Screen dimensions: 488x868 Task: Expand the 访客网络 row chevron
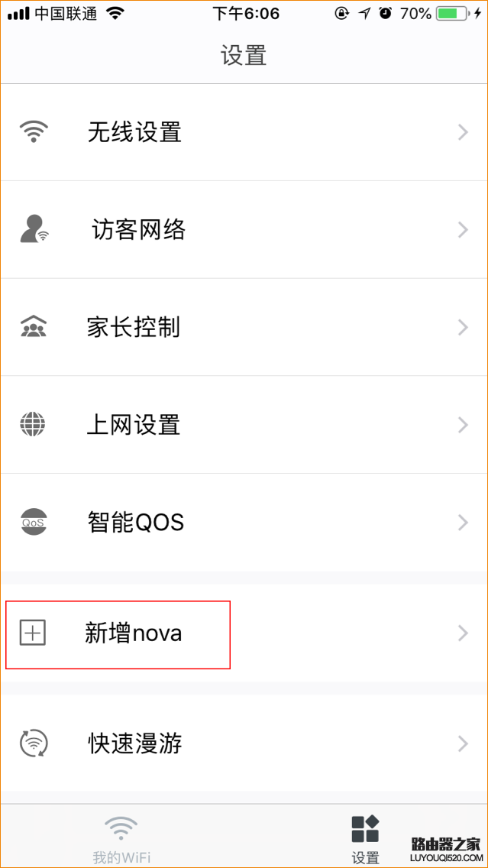pos(462,229)
